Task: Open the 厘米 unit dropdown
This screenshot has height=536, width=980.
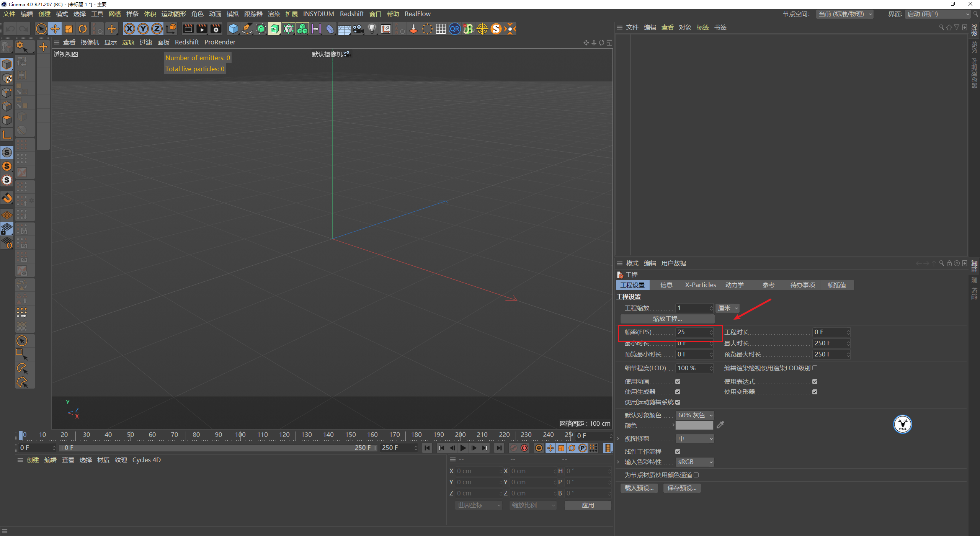Action: (727, 308)
